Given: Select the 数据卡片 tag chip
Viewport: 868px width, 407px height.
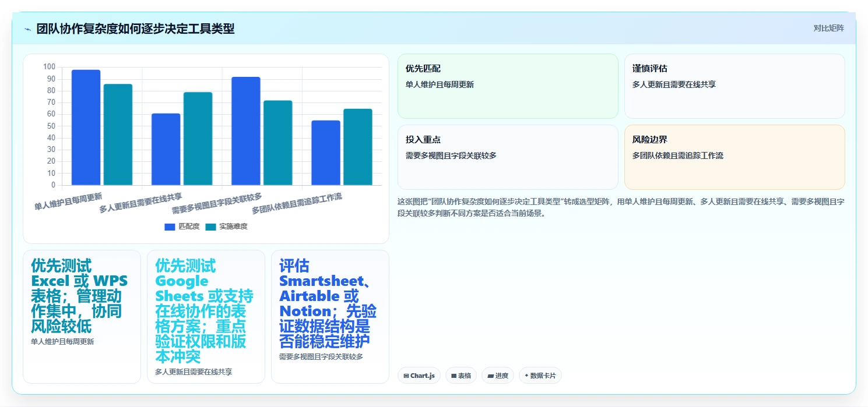Looking at the screenshot, I should coord(540,376).
